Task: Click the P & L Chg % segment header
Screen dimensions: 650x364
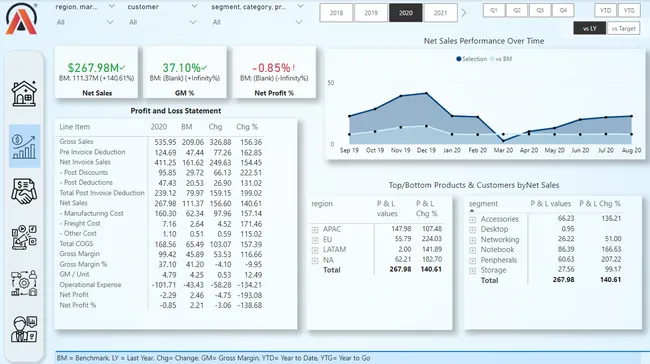Action: click(600, 204)
